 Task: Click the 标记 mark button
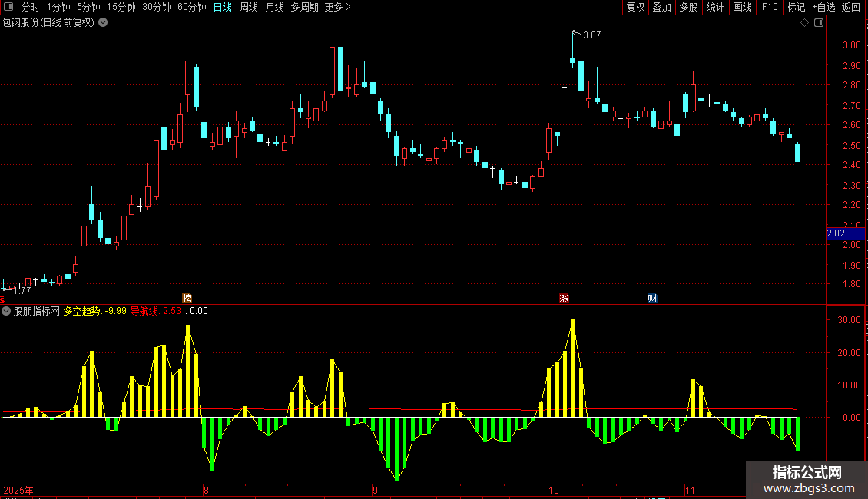[x=796, y=7]
